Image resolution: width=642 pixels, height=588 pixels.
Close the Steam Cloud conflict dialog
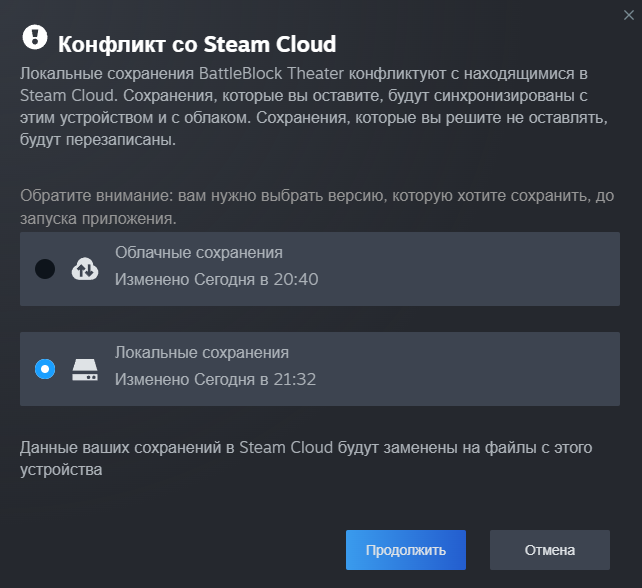coord(628,15)
